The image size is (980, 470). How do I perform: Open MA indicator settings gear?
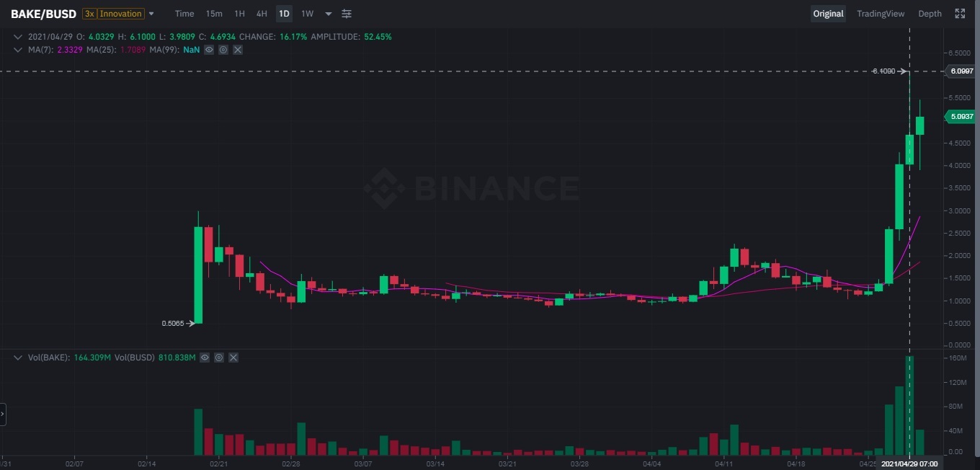[223, 50]
